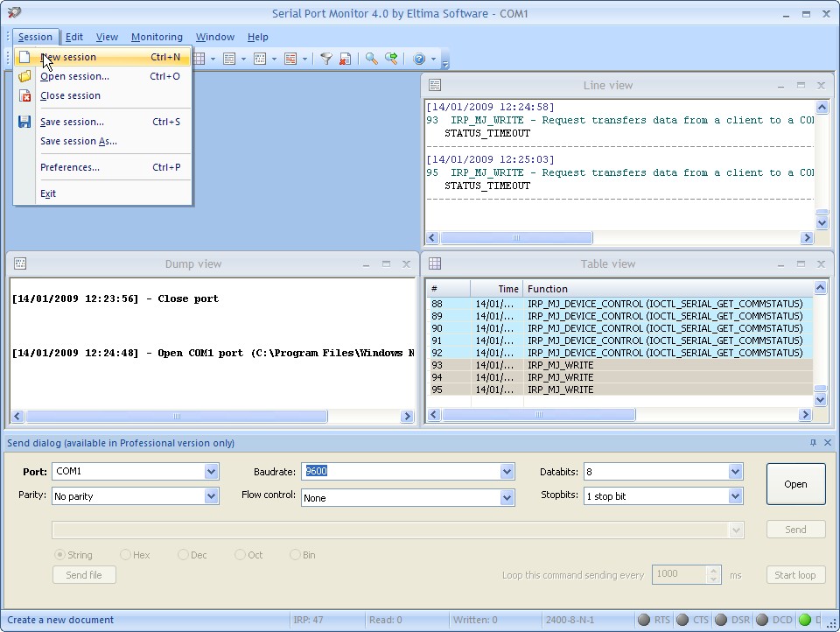Expand the Flow control dropdown

507,498
